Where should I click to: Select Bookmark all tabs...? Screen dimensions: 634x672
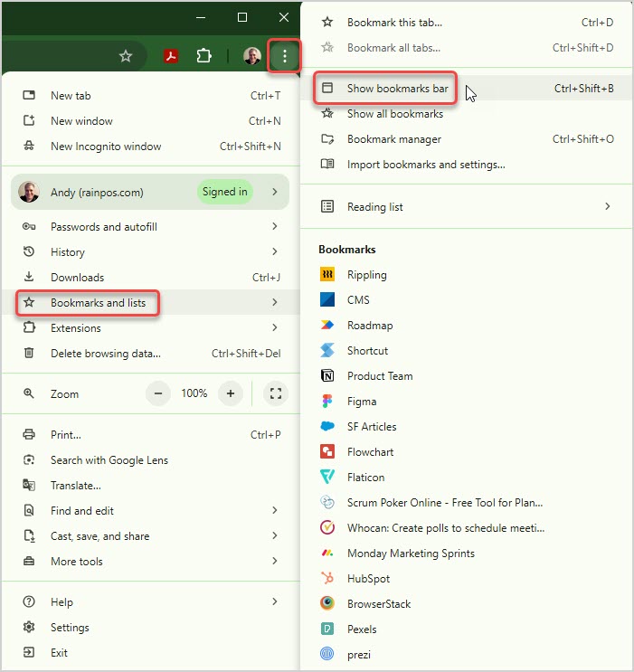(x=467, y=48)
